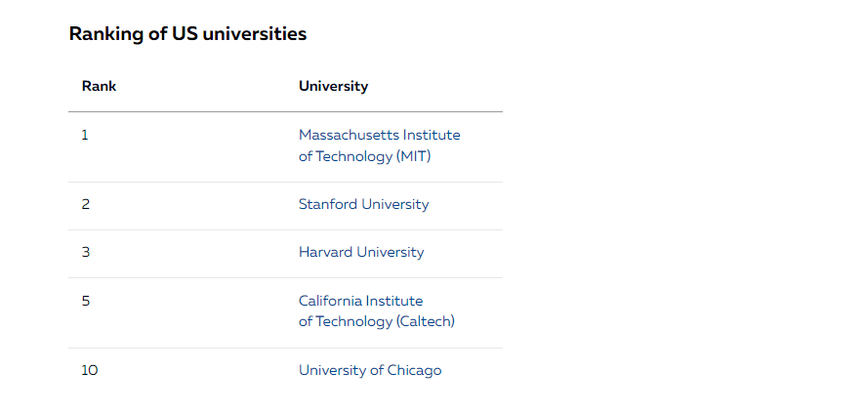Follow the Harvard University link
Viewport: 868px width, 413px height.
[x=361, y=252]
